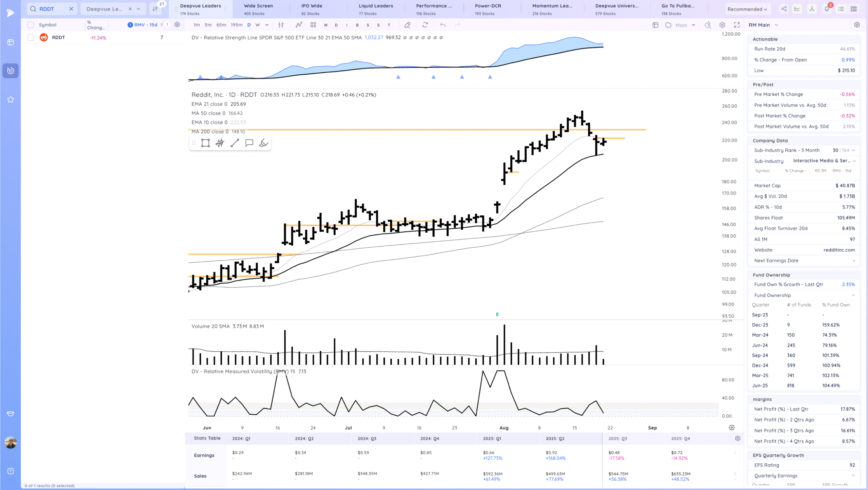Switch to the IPO Wide tab

coord(312,9)
